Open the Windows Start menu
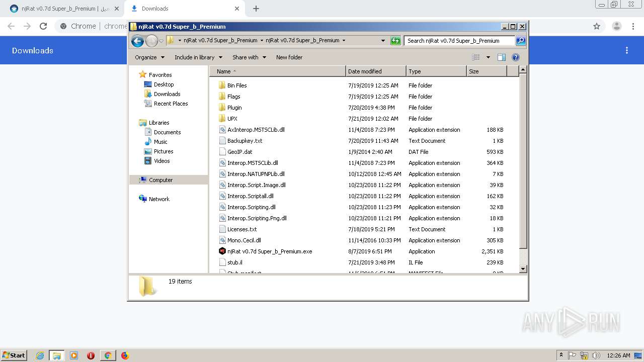The height and width of the screenshot is (362, 644). point(14,355)
